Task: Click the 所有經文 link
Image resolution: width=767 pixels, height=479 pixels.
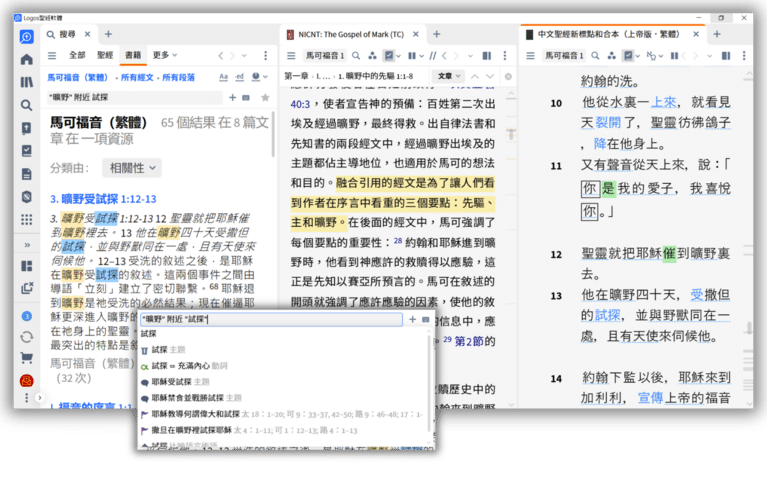Action: pyautogui.click(x=137, y=77)
